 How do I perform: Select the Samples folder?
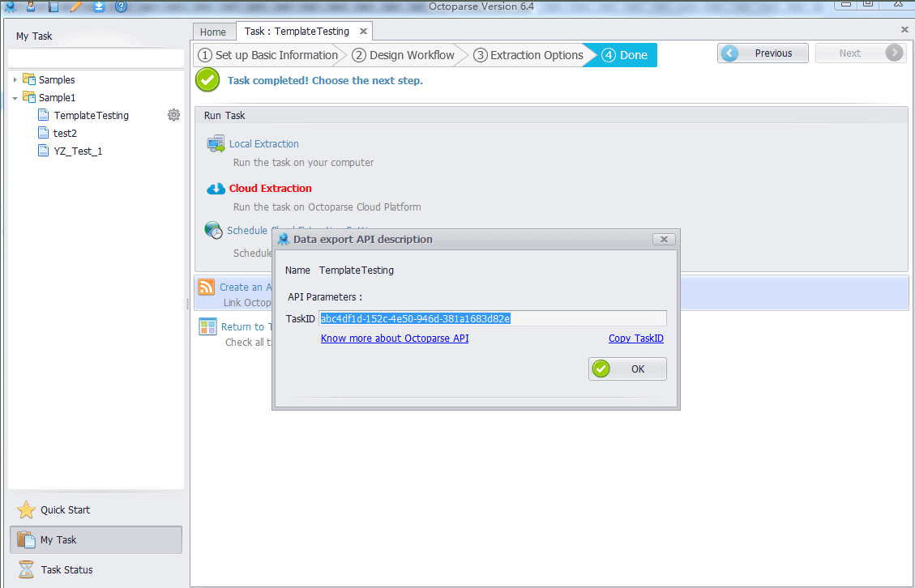57,80
